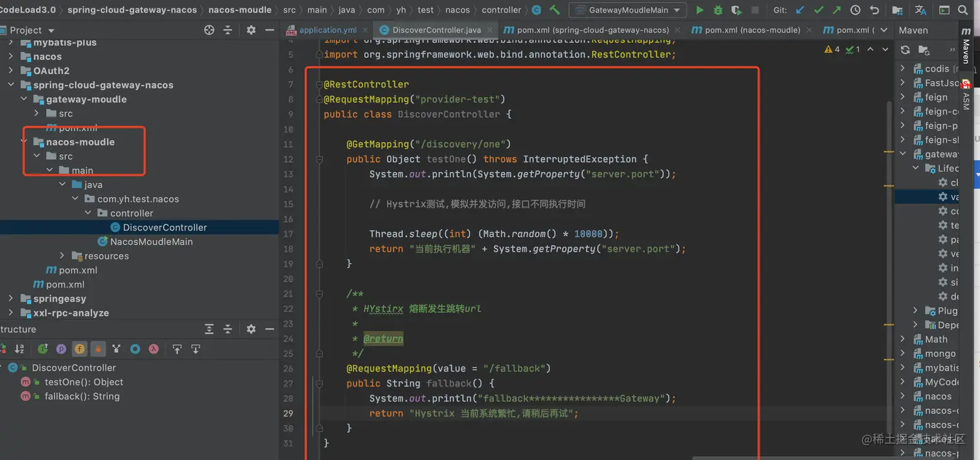Collapse spring-cloud-gateway-nacos module

(x=11, y=84)
